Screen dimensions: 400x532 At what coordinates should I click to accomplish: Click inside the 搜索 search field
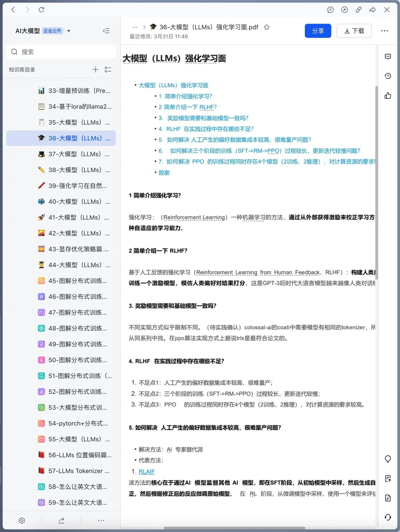click(61, 52)
